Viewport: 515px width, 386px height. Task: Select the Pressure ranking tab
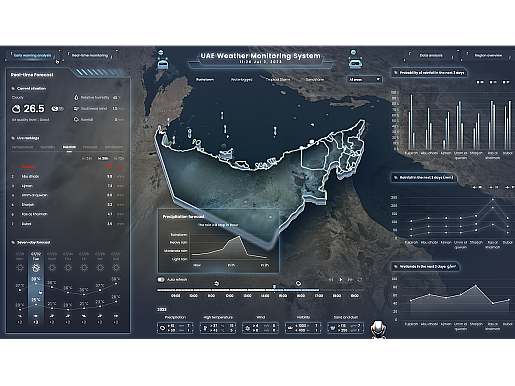pos(90,147)
